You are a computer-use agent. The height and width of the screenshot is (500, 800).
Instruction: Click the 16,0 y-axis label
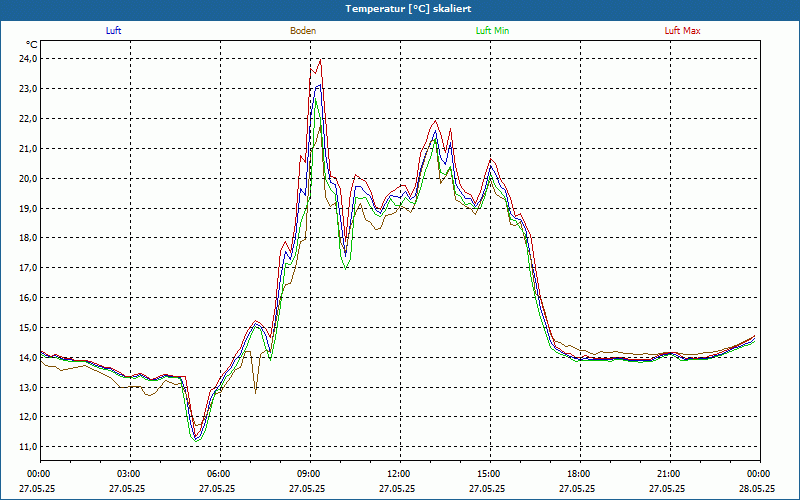click(x=29, y=297)
